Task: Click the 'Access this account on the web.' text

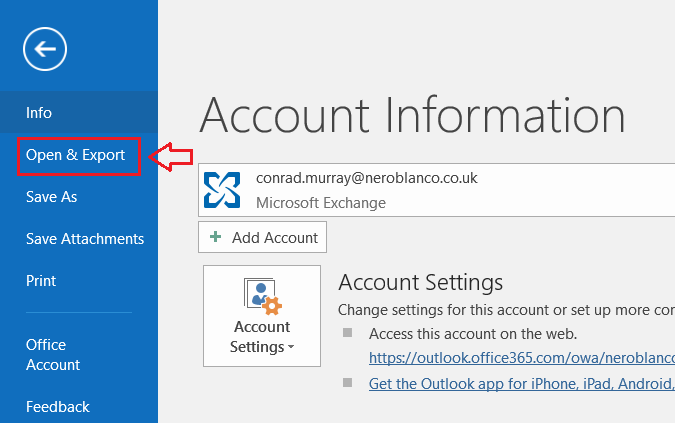Action: coord(473,334)
